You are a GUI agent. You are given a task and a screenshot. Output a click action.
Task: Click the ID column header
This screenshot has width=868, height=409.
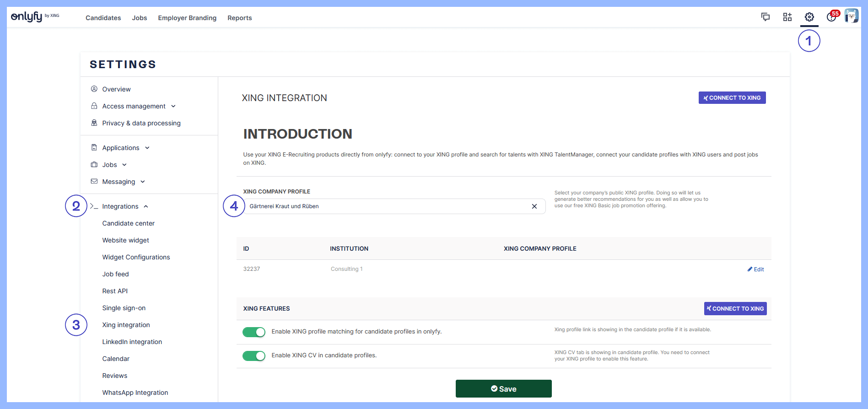click(x=246, y=249)
